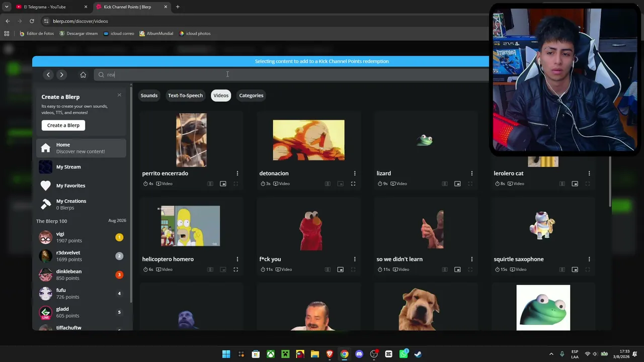The height and width of the screenshot is (362, 644).
Task: Open the Editor de Fotos bookmark
Action: click(37, 34)
